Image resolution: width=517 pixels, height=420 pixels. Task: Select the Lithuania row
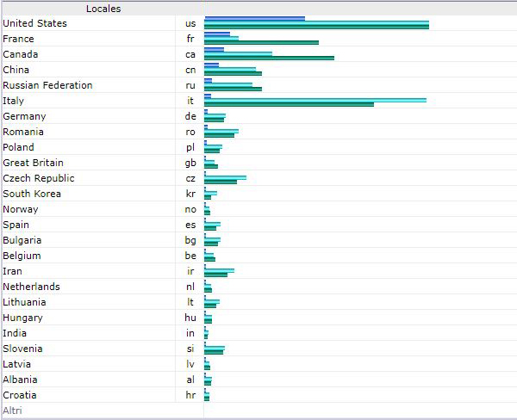click(258, 302)
